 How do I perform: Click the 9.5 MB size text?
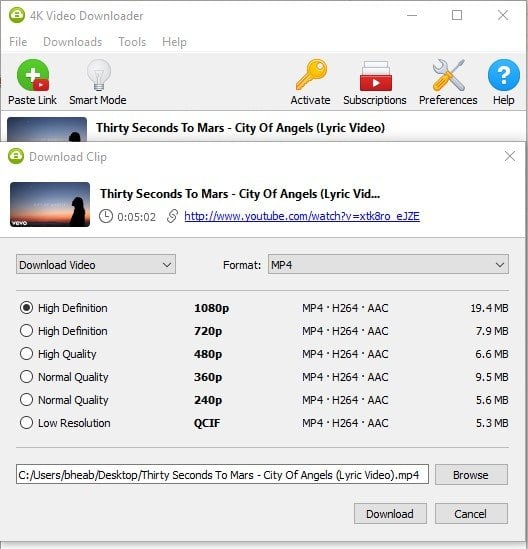[492, 377]
